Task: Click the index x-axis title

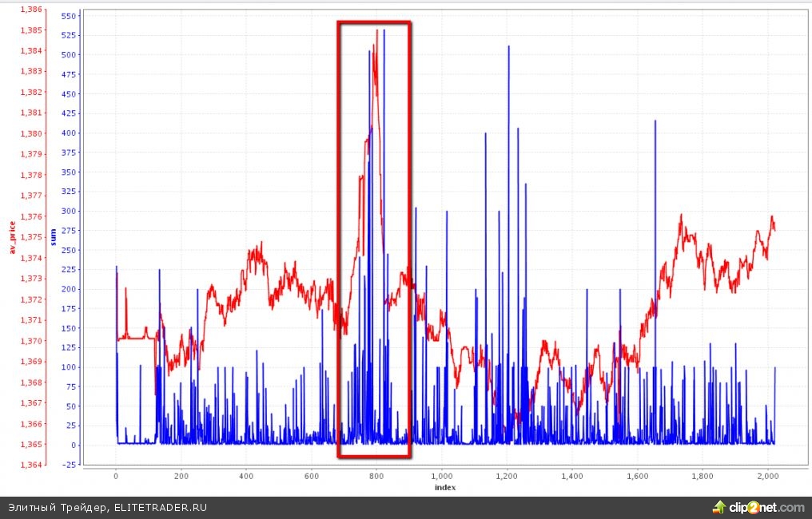Action: coord(445,486)
